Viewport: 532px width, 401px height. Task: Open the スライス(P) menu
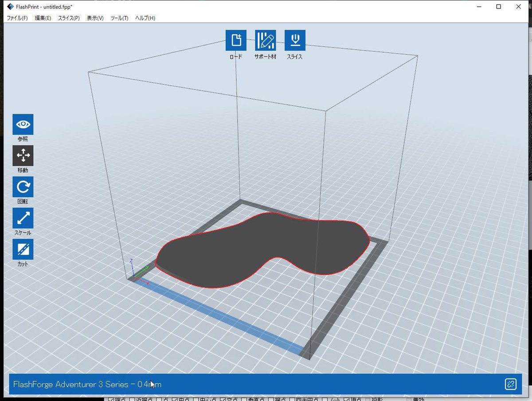pyautogui.click(x=69, y=18)
